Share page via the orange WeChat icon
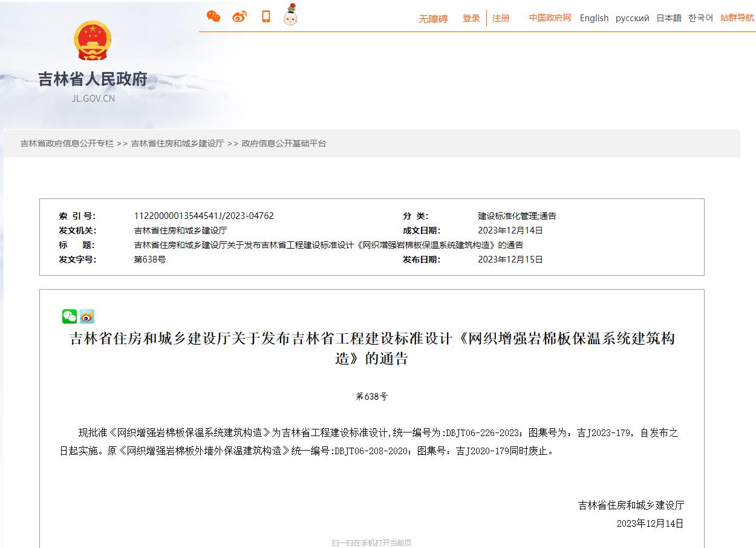 pyautogui.click(x=213, y=16)
